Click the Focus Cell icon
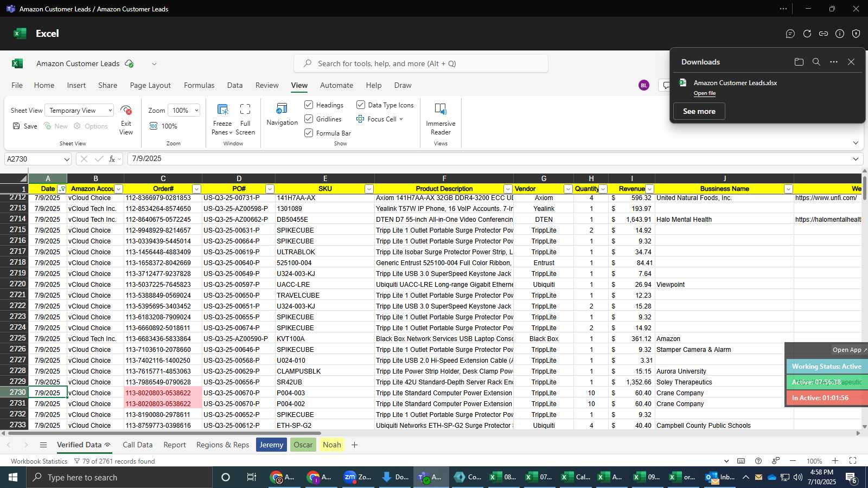 click(x=360, y=119)
